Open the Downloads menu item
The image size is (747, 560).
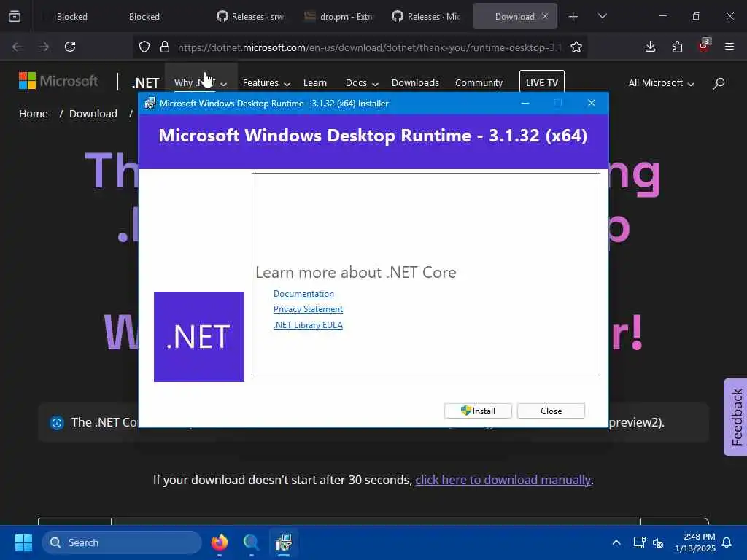[415, 83]
